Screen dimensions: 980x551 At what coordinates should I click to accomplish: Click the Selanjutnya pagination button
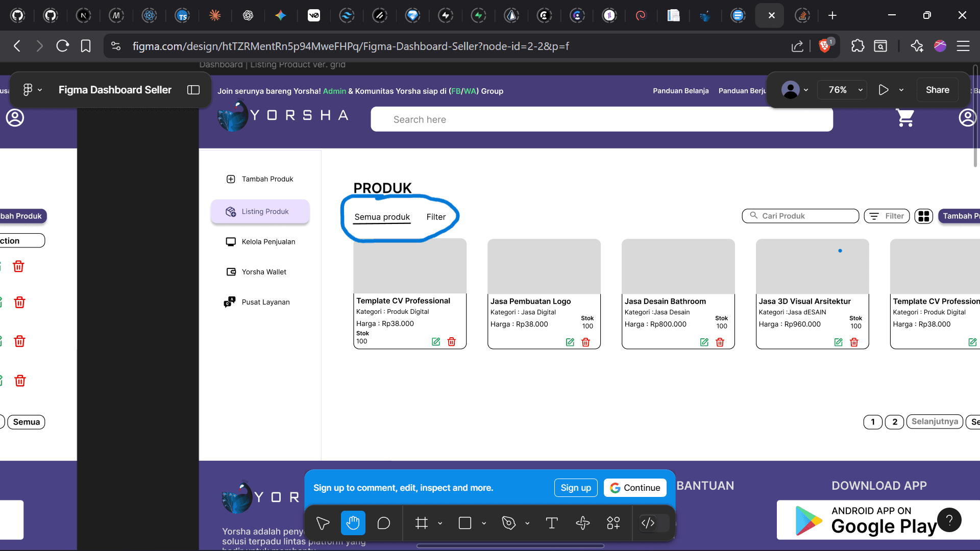935,422
